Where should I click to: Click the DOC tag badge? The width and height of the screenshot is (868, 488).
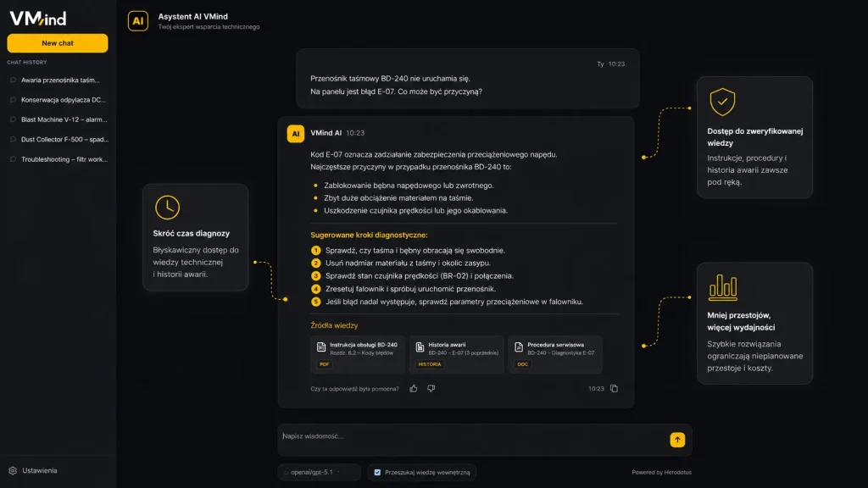[522, 364]
